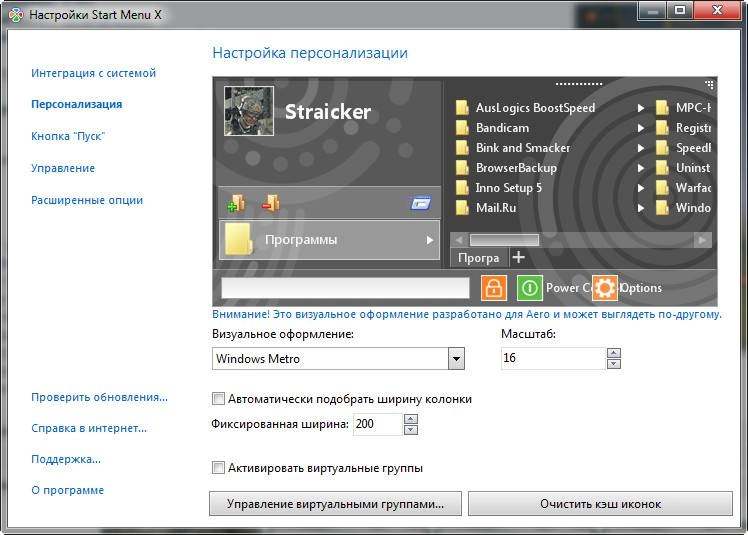Click the orange gear Options icon
Image resolution: width=748 pixels, height=535 pixels.
point(604,288)
